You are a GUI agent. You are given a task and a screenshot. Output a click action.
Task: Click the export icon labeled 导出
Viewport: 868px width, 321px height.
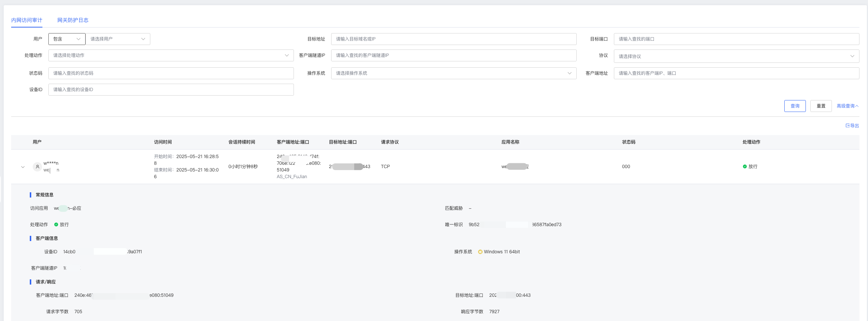[848, 126]
